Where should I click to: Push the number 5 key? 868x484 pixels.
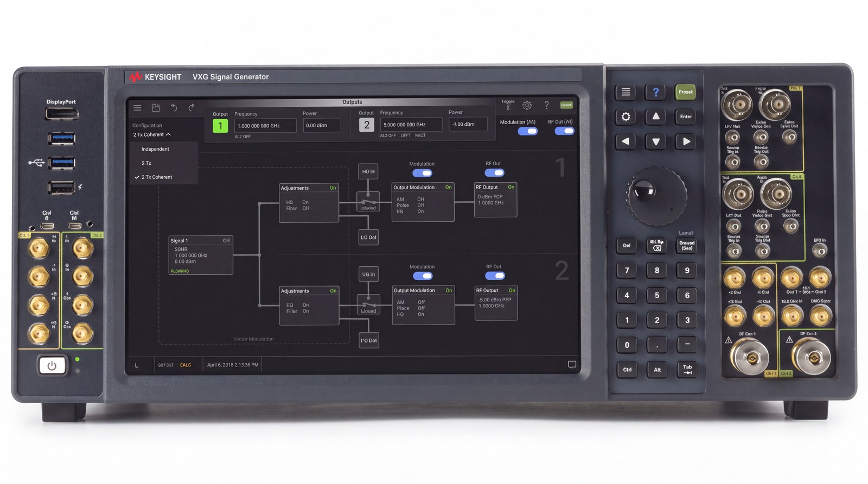pos(657,295)
